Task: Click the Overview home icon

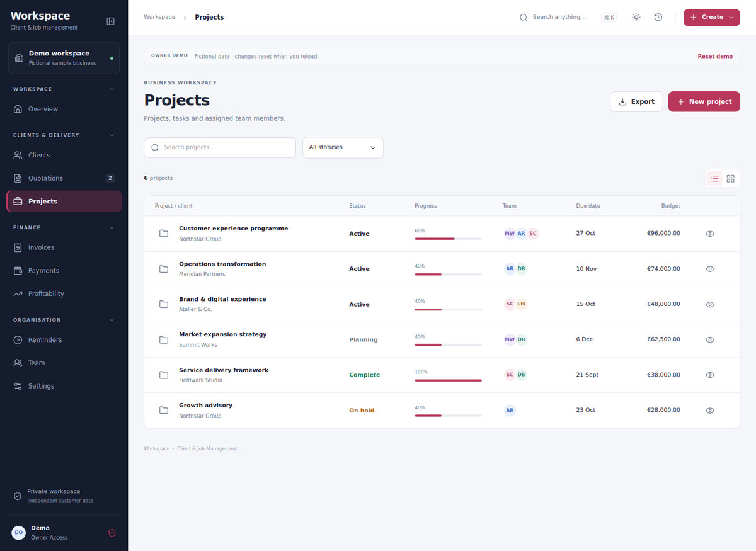Action: click(x=18, y=109)
